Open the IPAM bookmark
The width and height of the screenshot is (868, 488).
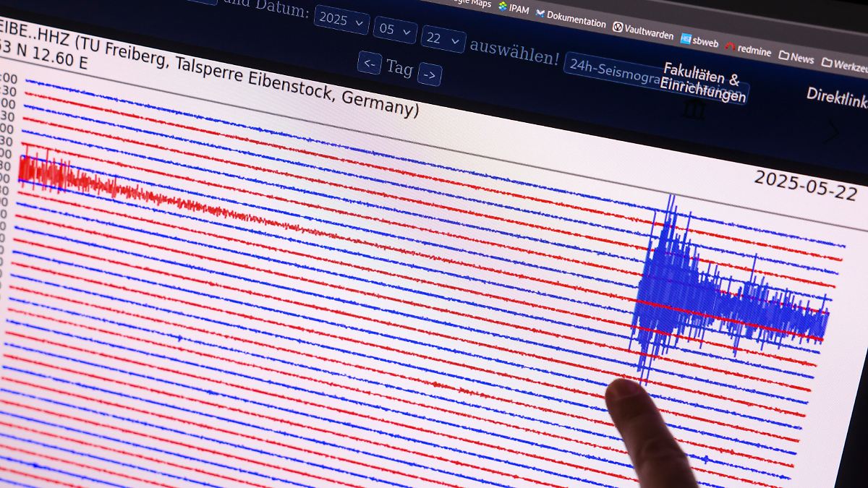tap(517, 9)
